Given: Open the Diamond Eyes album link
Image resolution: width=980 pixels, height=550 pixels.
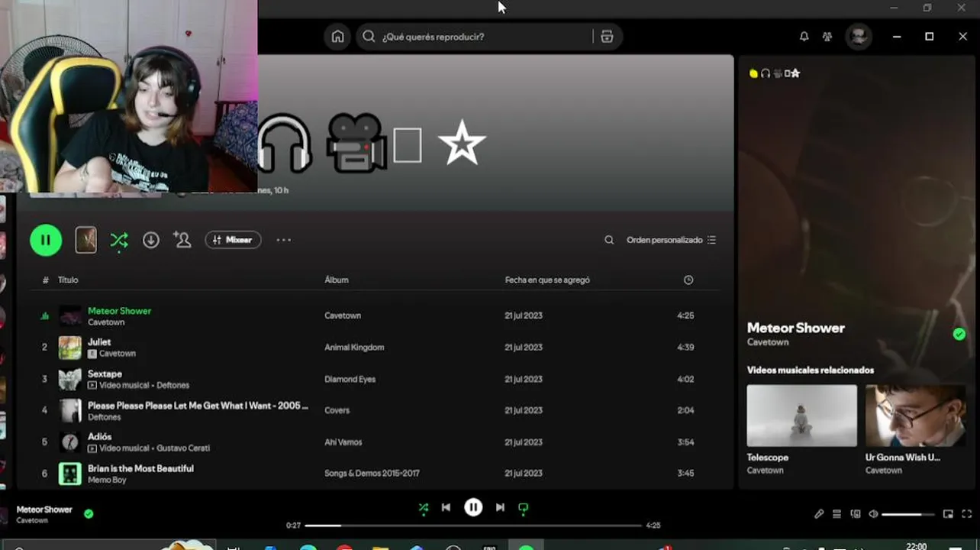Looking at the screenshot, I should coord(350,379).
